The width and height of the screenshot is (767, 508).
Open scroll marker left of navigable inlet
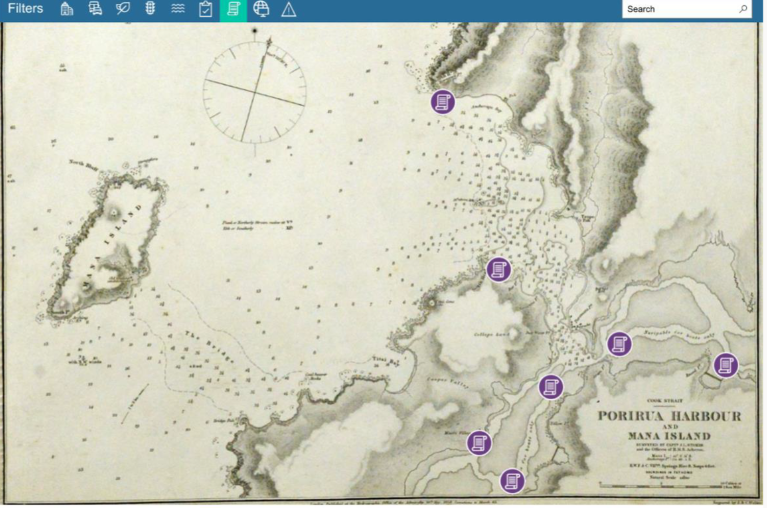click(619, 344)
